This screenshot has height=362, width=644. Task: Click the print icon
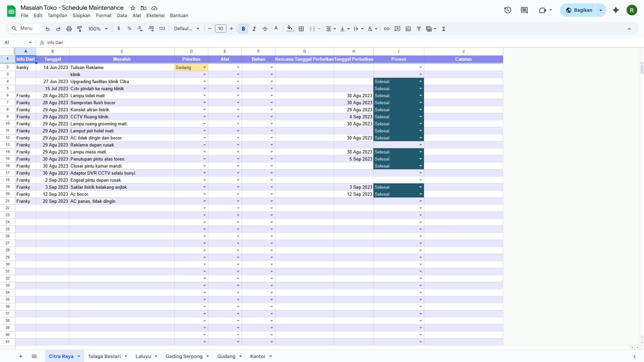(69, 29)
